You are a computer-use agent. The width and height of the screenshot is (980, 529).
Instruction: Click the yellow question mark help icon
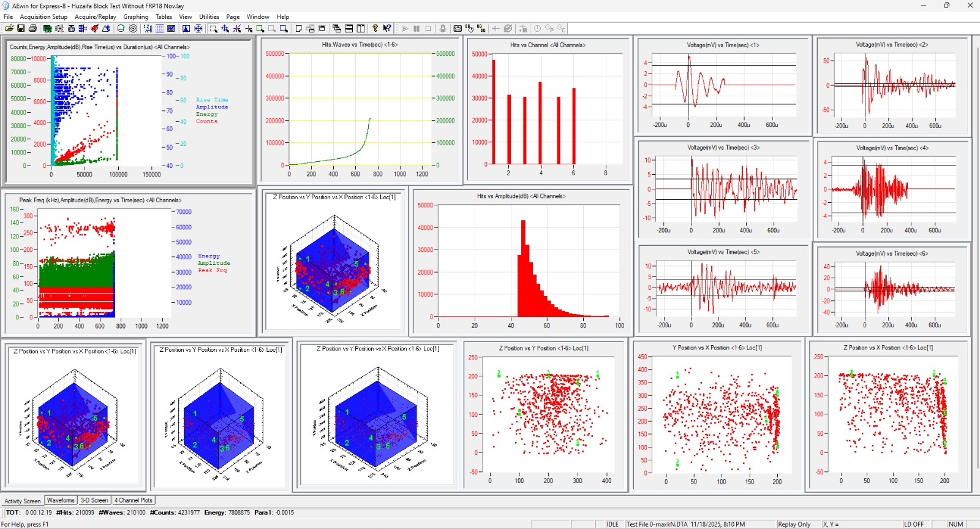[375, 29]
